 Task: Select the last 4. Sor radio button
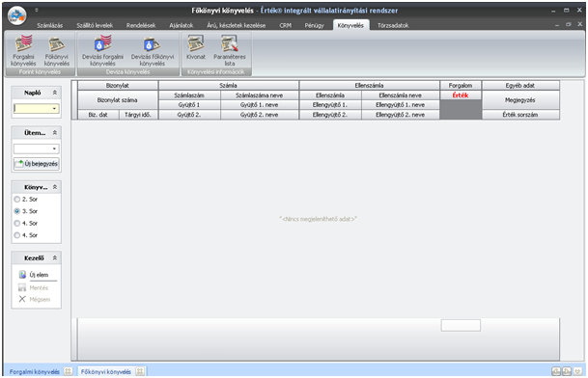coord(16,235)
